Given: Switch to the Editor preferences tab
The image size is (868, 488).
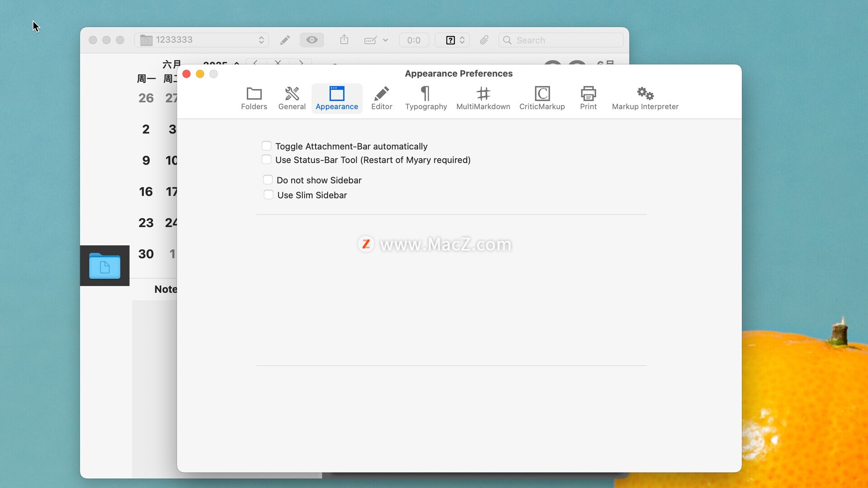Looking at the screenshot, I should (x=382, y=99).
